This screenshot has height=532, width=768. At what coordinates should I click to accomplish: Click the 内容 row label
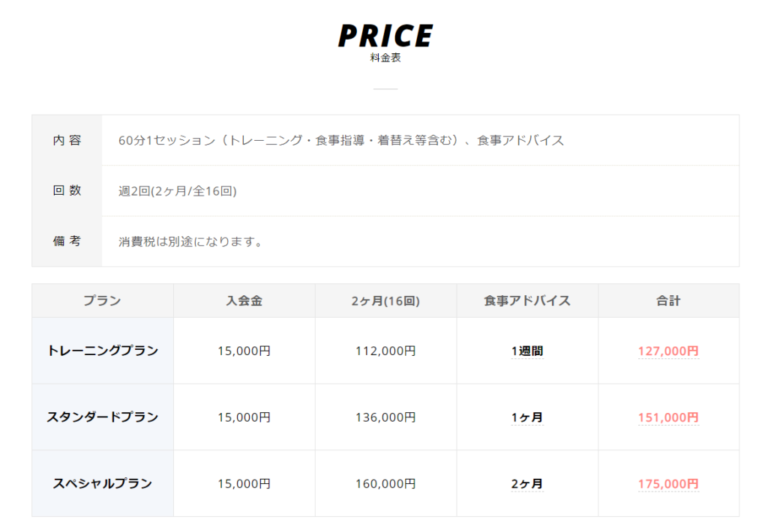click(67, 140)
